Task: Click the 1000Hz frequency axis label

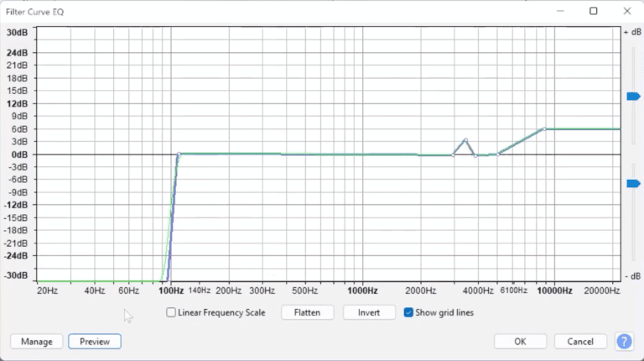Action: pyautogui.click(x=362, y=290)
